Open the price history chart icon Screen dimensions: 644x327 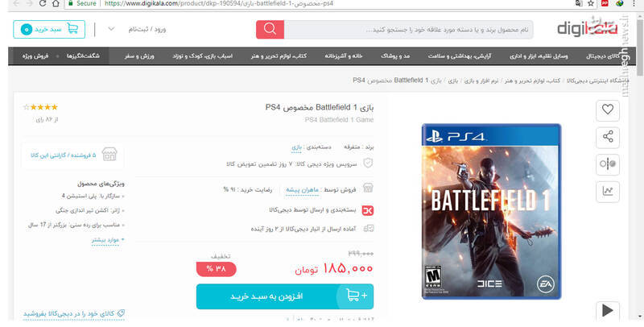(x=608, y=191)
